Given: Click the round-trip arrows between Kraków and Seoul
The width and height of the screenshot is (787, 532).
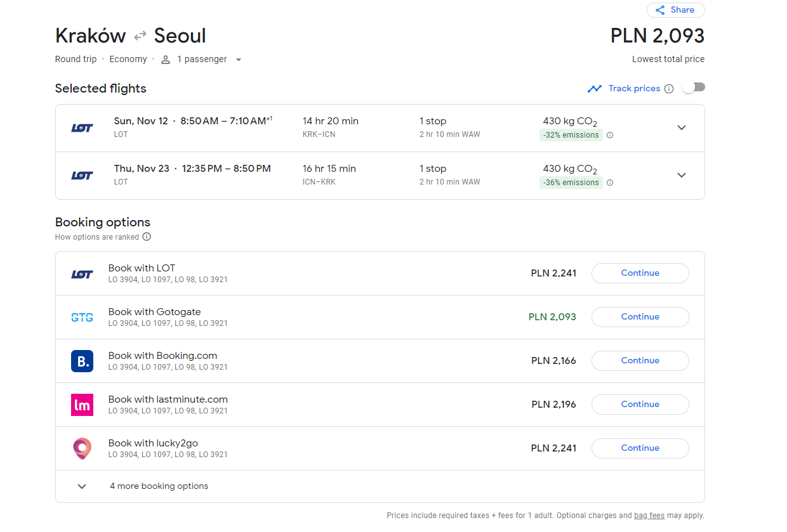Looking at the screenshot, I should (x=140, y=36).
